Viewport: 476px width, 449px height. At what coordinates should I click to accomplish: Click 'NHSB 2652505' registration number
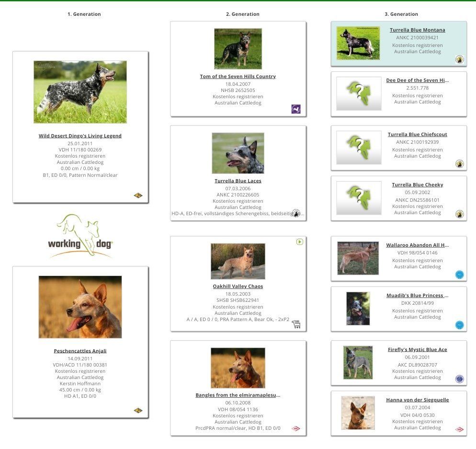point(238,90)
